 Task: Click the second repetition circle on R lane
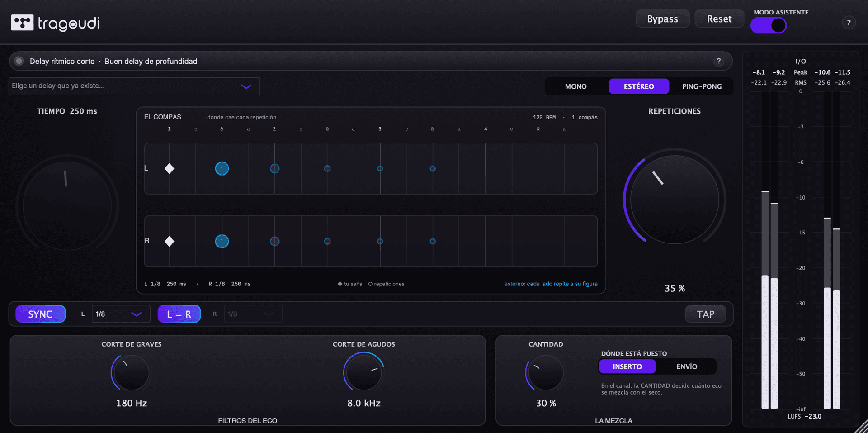pyautogui.click(x=274, y=241)
